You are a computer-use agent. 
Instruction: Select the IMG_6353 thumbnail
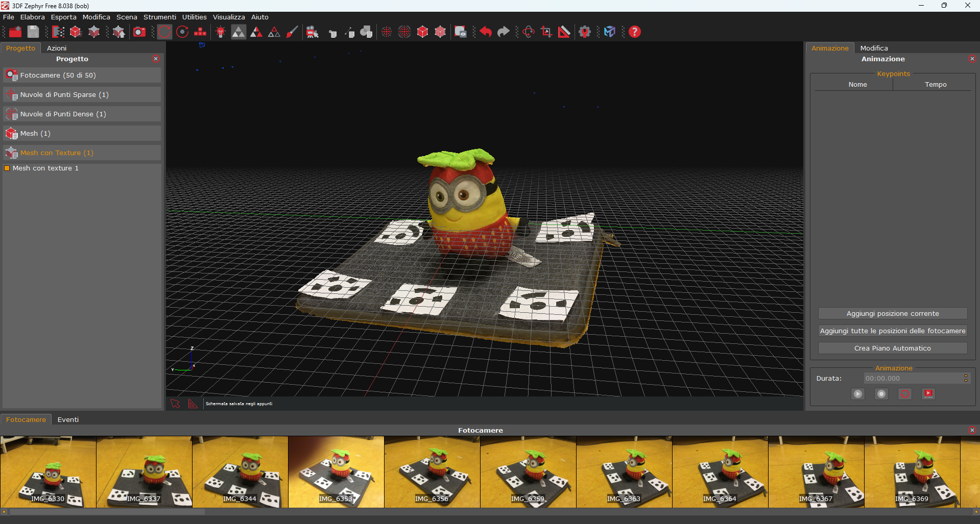click(x=336, y=472)
